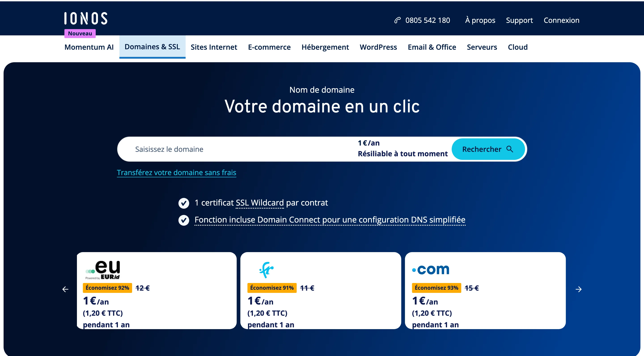Click the .fr domain logo
Image resolution: width=644 pixels, height=356 pixels.
pyautogui.click(x=267, y=270)
